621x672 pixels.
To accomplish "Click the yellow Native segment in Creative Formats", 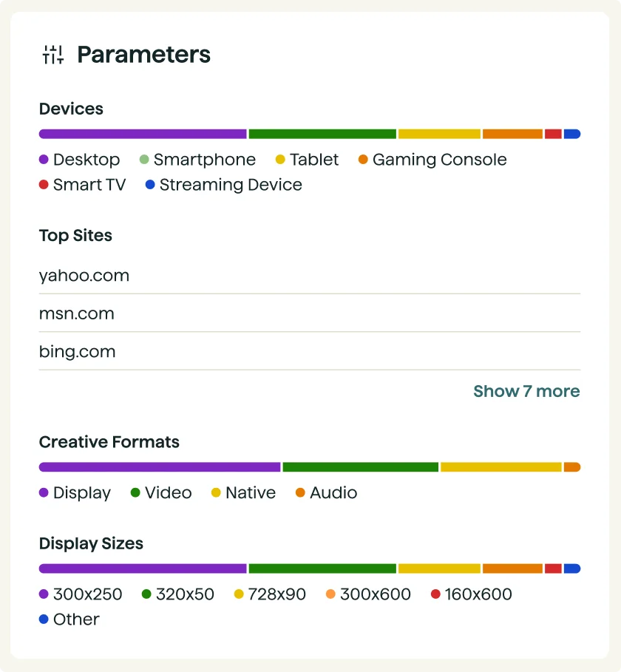I will click(x=501, y=467).
